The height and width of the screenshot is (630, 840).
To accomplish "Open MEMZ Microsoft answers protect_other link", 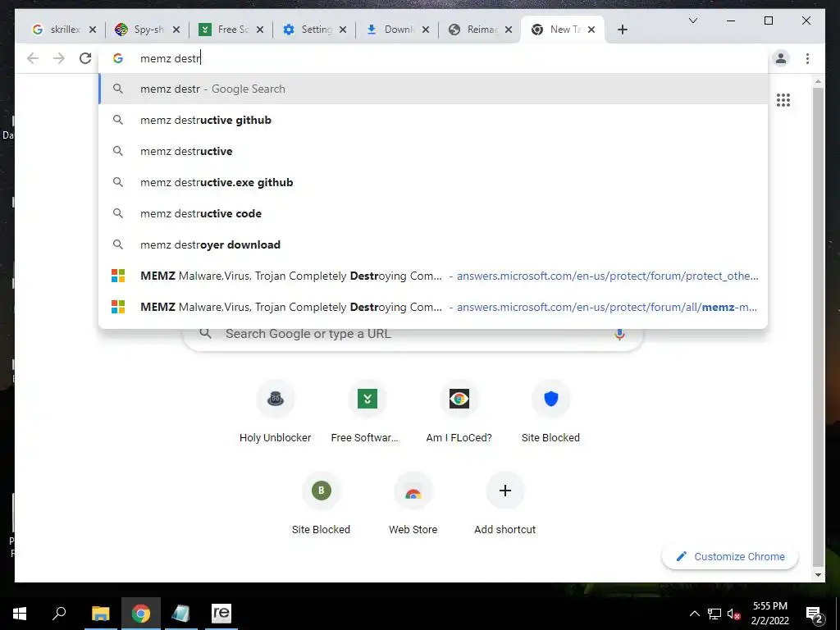I will [x=433, y=276].
